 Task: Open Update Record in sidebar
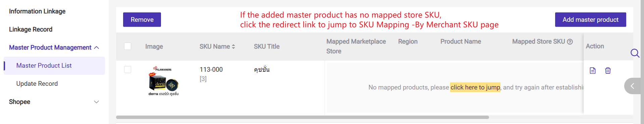click(x=37, y=84)
